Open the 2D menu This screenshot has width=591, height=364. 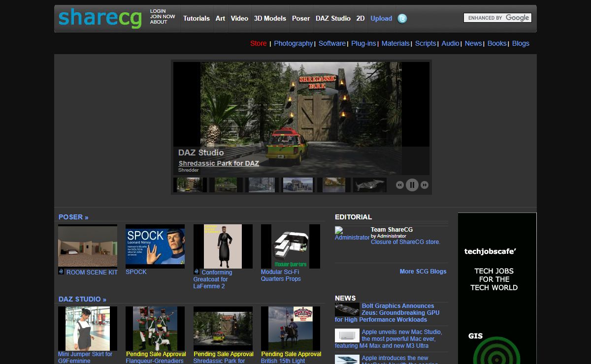361,19
